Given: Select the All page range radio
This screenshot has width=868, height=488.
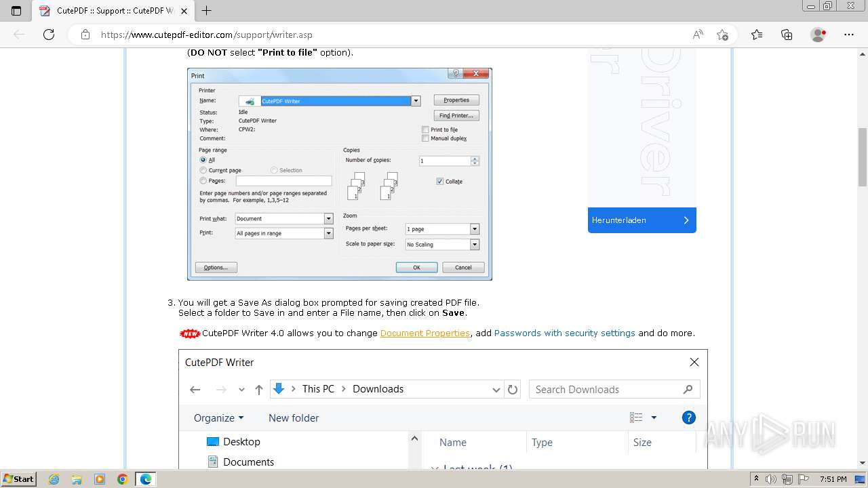Looking at the screenshot, I should click(x=203, y=160).
